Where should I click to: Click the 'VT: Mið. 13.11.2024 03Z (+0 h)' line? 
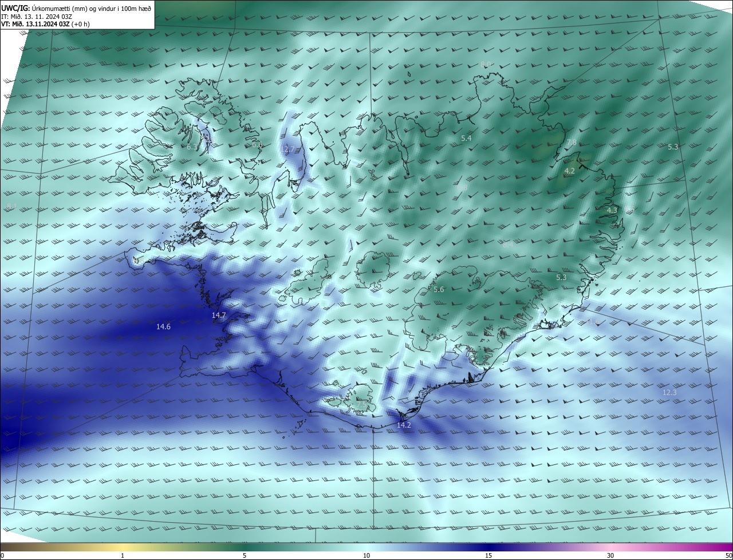(x=46, y=24)
